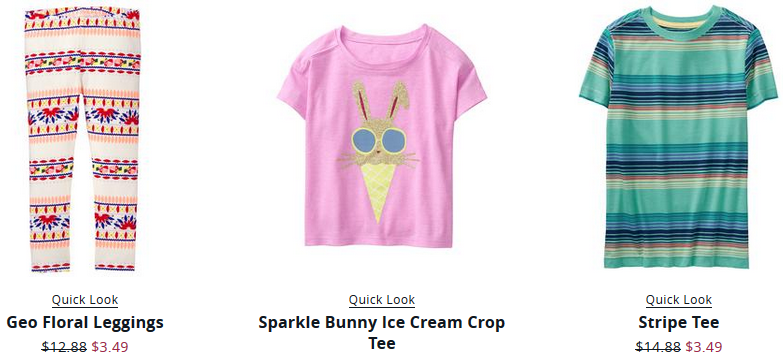783x362 pixels.
Task: Click the $12.88 crossed-out leggings price
Action: pyautogui.click(x=64, y=347)
